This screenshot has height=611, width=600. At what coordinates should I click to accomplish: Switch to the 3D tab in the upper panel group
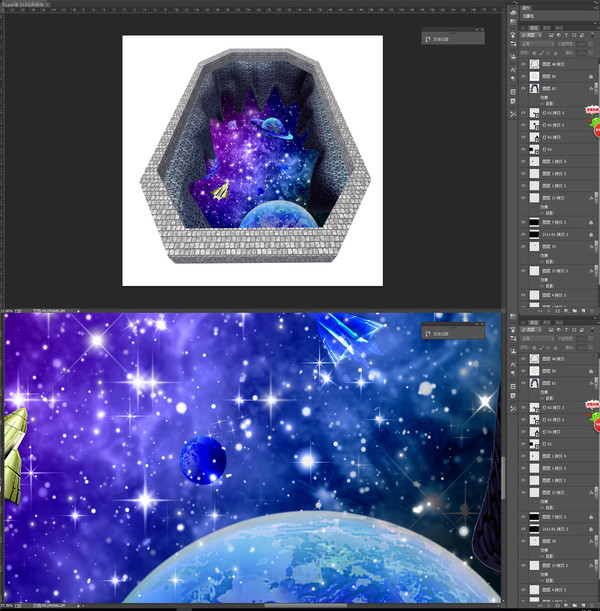pos(523,28)
